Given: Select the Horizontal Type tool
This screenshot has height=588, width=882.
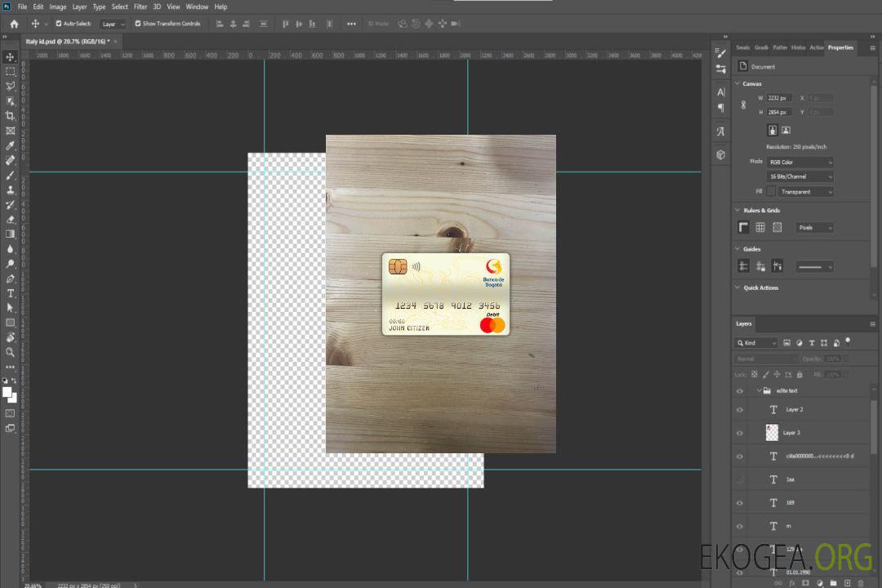Looking at the screenshot, I should pyautogui.click(x=10, y=293).
